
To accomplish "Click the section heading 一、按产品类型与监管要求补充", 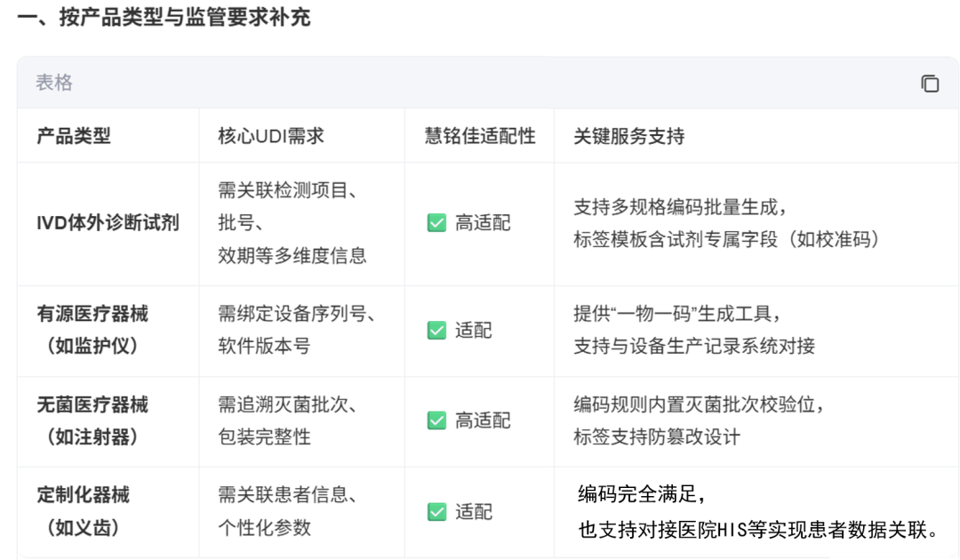I will coord(164,18).
